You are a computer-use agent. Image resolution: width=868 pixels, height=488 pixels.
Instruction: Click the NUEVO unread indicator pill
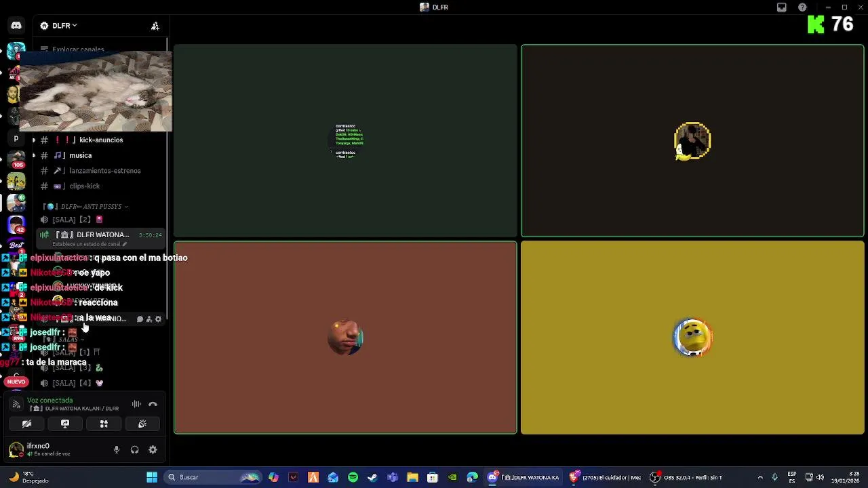pyautogui.click(x=16, y=382)
